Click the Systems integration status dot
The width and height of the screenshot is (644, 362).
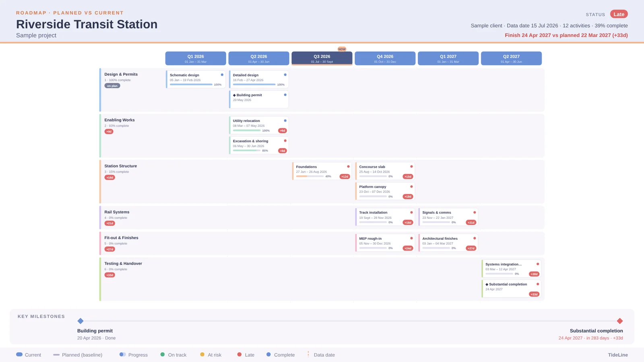(x=538, y=264)
